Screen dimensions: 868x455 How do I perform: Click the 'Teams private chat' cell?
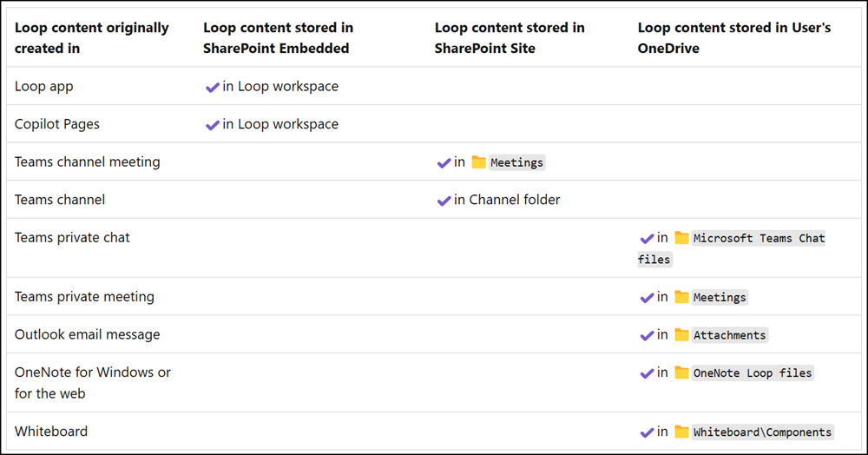pos(72,238)
